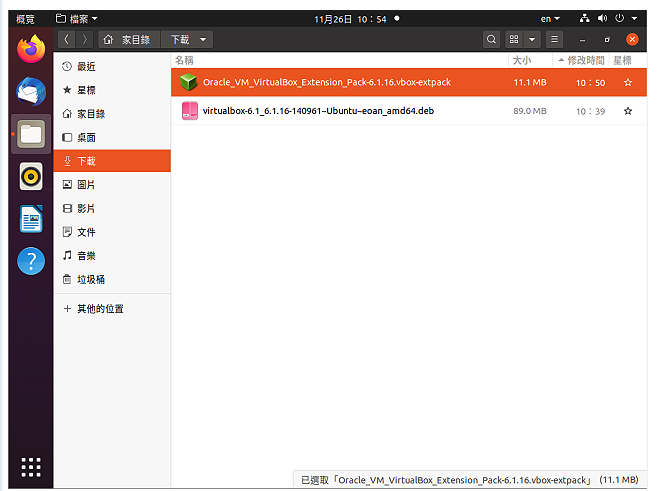Click the green extension pack file icon
The height and width of the screenshot is (491, 661).
click(x=189, y=82)
